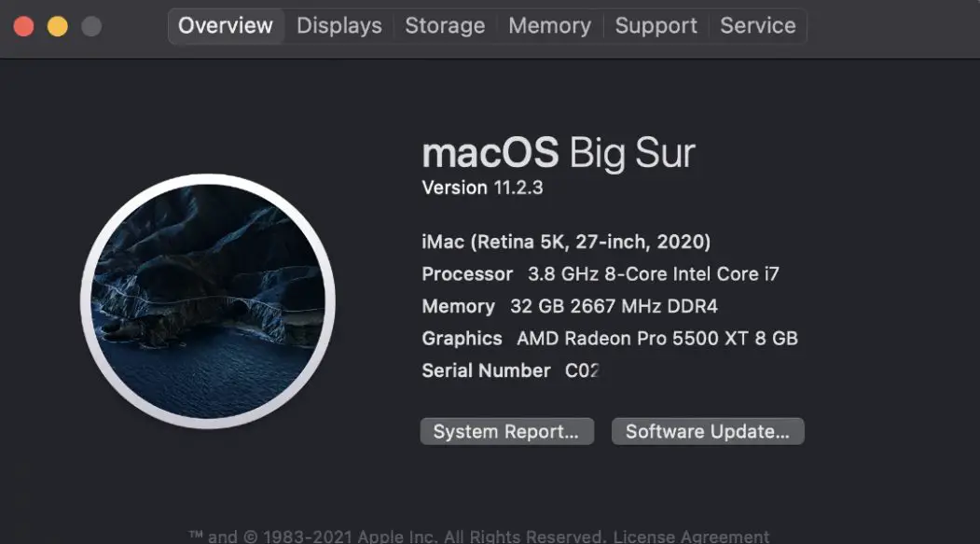This screenshot has height=544, width=980.
Task: Select the Processor specification line
Action: (600, 273)
